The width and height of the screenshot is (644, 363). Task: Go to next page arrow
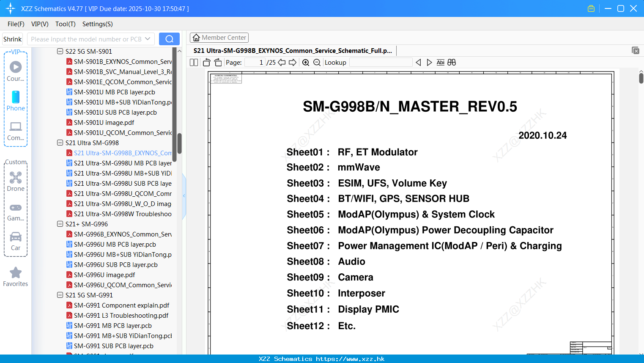[x=293, y=63]
